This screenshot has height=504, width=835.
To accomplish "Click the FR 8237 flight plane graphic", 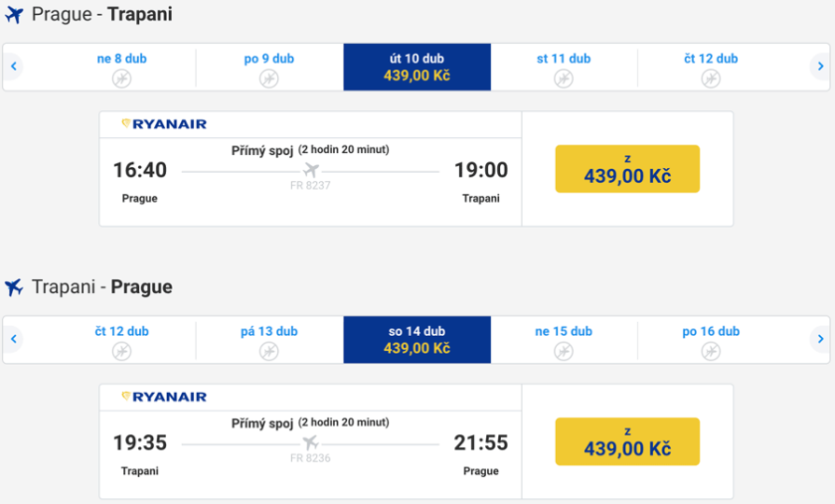I will pyautogui.click(x=310, y=170).
